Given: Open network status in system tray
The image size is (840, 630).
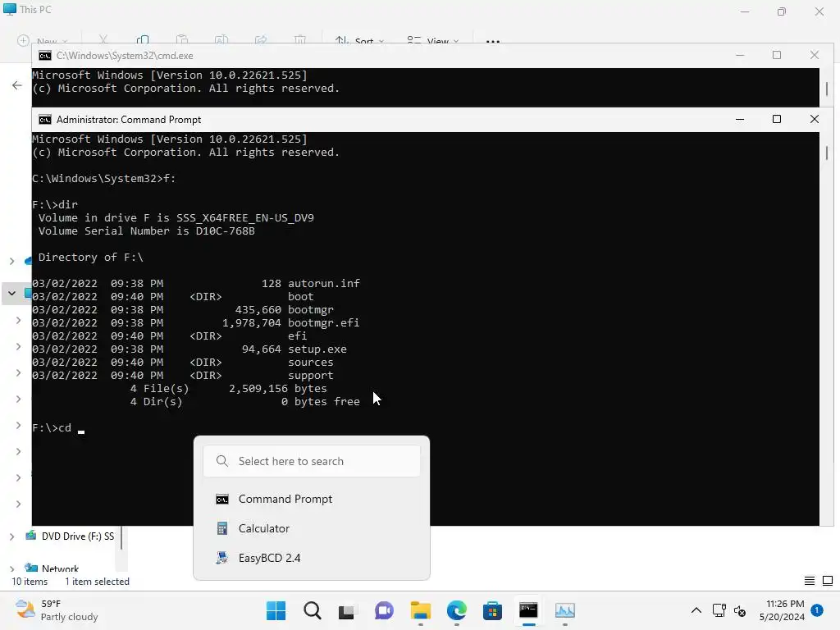Looking at the screenshot, I should pos(719,610).
